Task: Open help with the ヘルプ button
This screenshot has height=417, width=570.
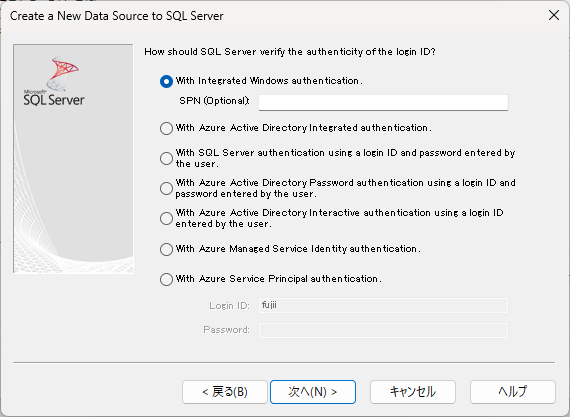Action: click(x=513, y=392)
